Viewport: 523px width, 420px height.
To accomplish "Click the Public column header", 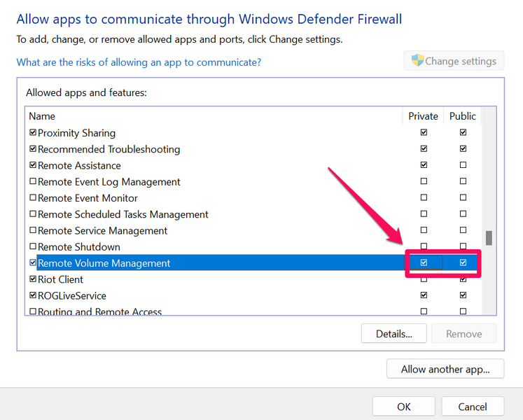I will (462, 116).
